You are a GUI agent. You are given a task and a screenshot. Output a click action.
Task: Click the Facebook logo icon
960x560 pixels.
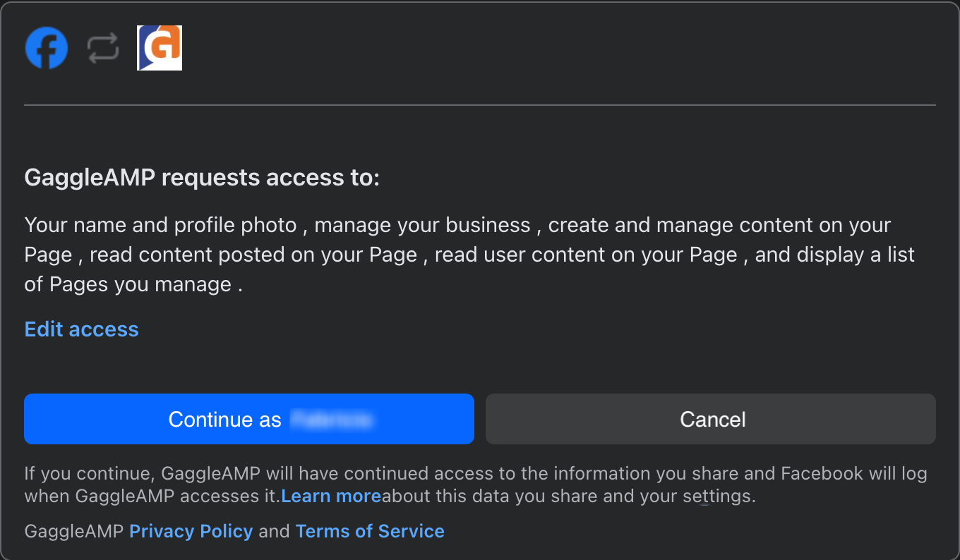[47, 48]
